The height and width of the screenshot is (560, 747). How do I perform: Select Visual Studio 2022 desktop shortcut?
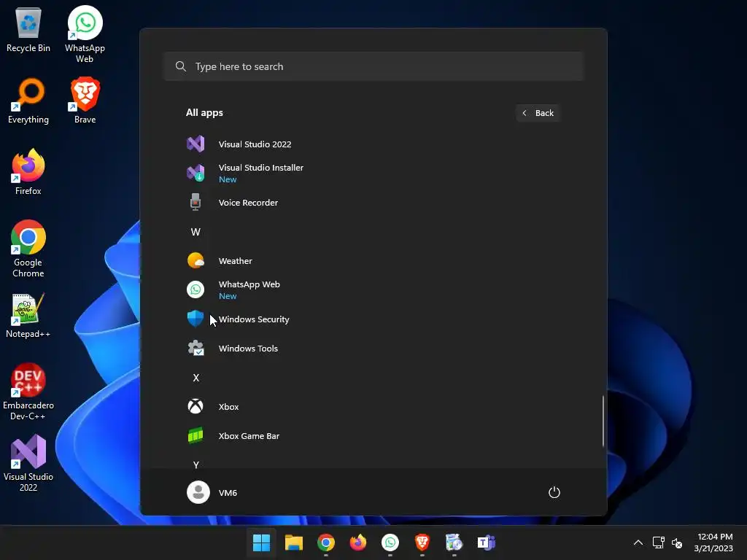(x=28, y=463)
